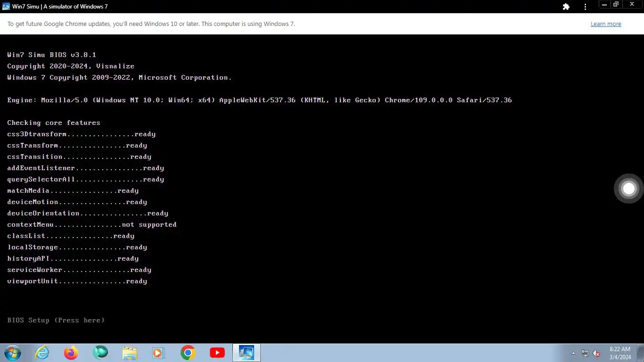Show hidden tray icons arrow
Viewport: 644px width, 362px height.
573,353
